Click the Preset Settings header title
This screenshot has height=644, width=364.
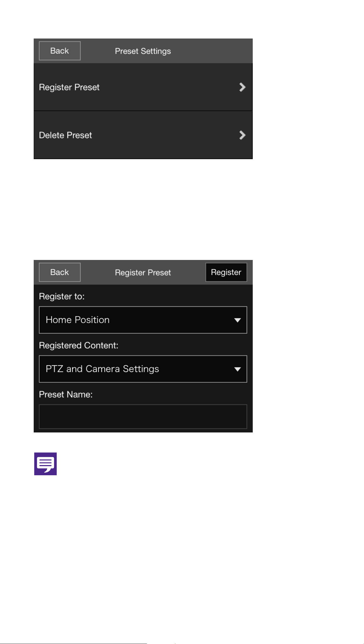pyautogui.click(x=143, y=51)
